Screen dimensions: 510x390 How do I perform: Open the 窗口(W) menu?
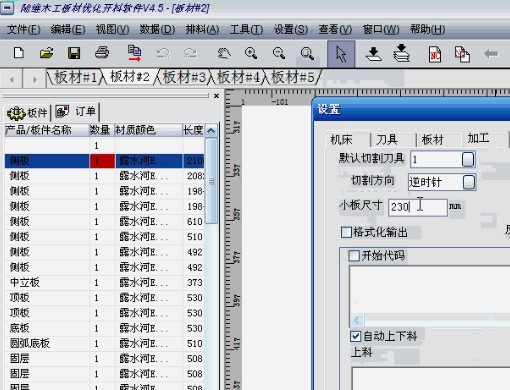(x=381, y=30)
